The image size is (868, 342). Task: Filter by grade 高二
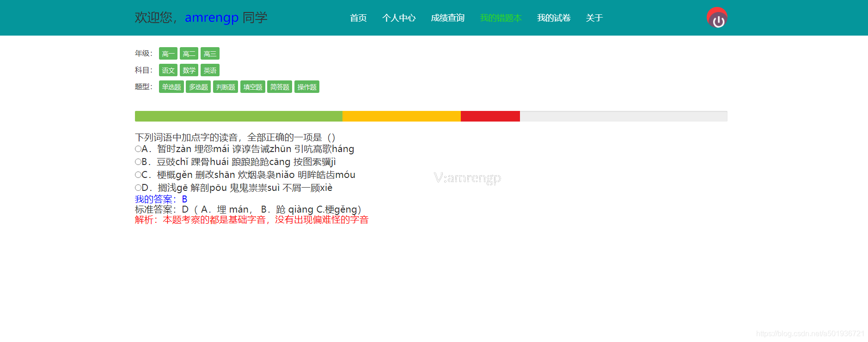[189, 54]
